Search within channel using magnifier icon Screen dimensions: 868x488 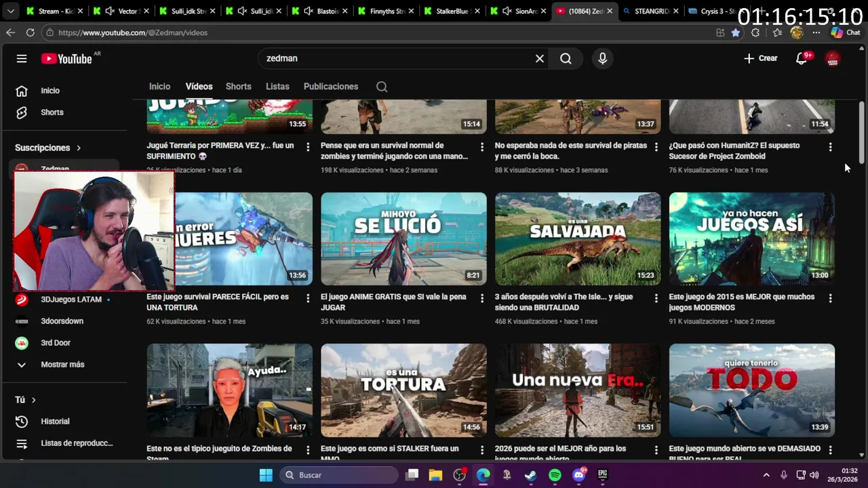pyautogui.click(x=382, y=87)
